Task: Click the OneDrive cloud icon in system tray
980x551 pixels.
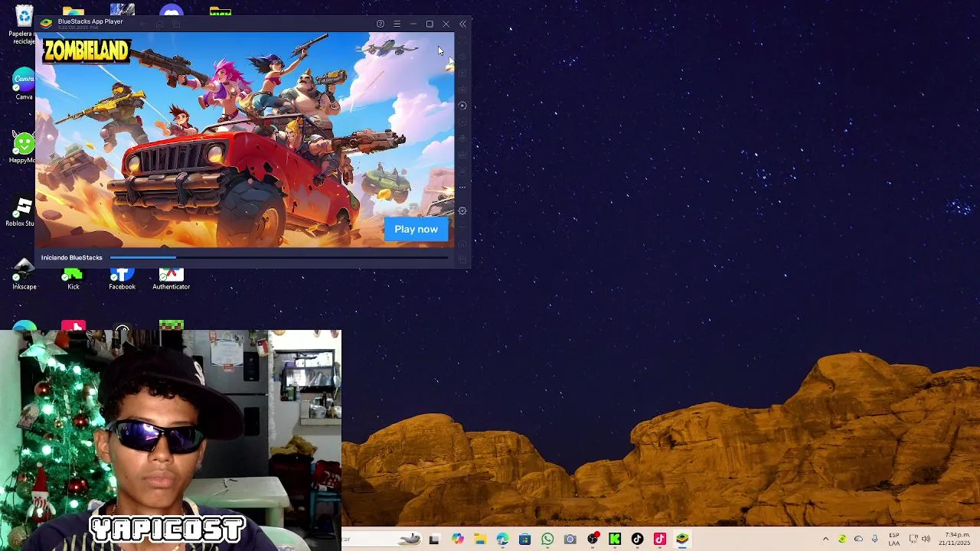Action: [x=858, y=540]
